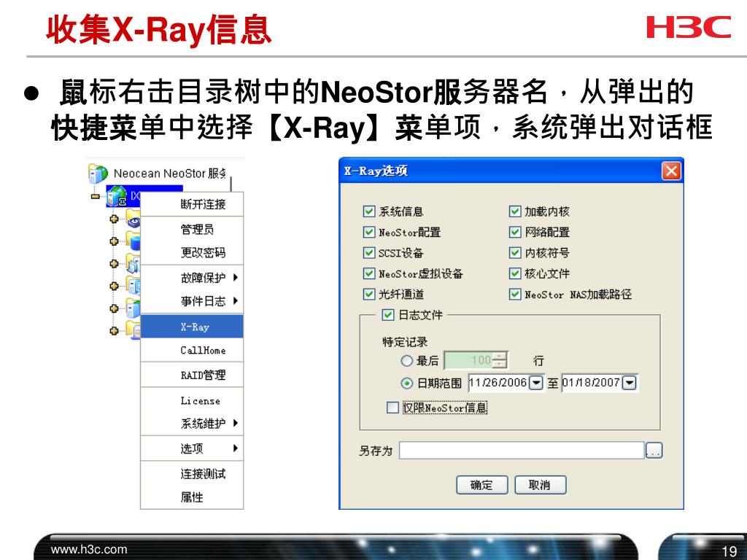
Task: Open the 故障保护 submenu
Action: [192, 278]
